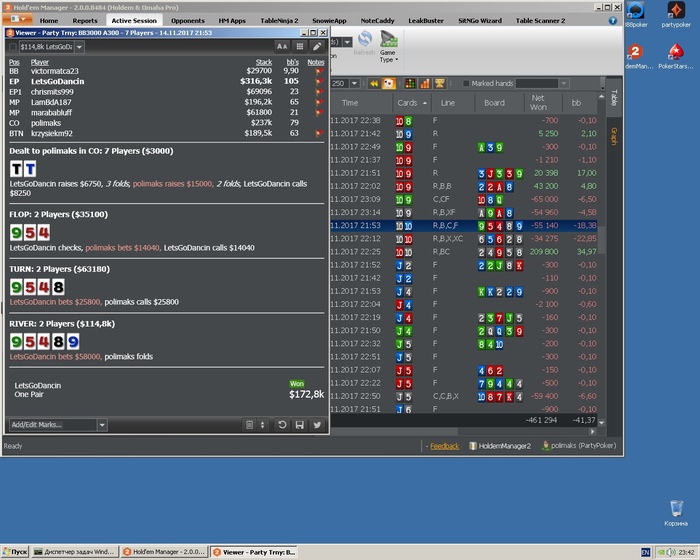This screenshot has height=560, width=700.
Task: Click the replay circular arrow icon
Action: point(282,425)
